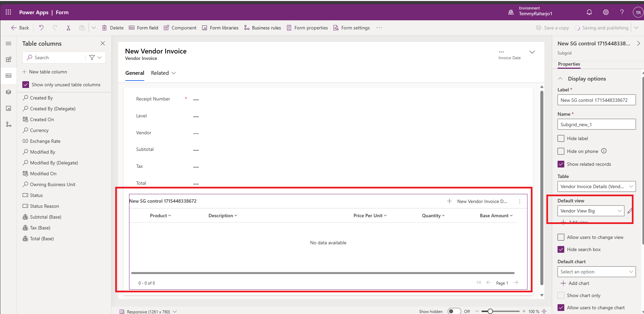Open the notifications bell
Image resolution: width=644 pixels, height=314 pixels.
[589, 12]
